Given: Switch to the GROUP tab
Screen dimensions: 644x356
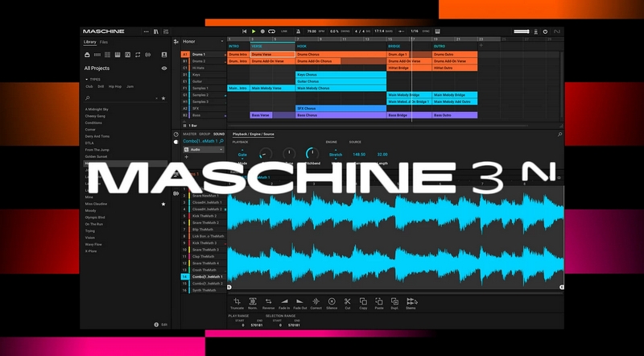Looking at the screenshot, I should pos(204,134).
